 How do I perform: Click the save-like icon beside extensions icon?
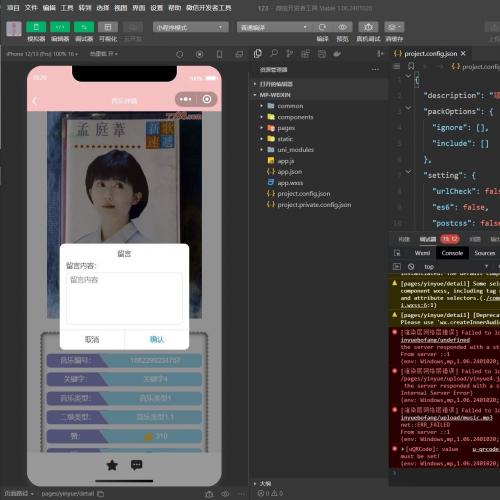322,54
